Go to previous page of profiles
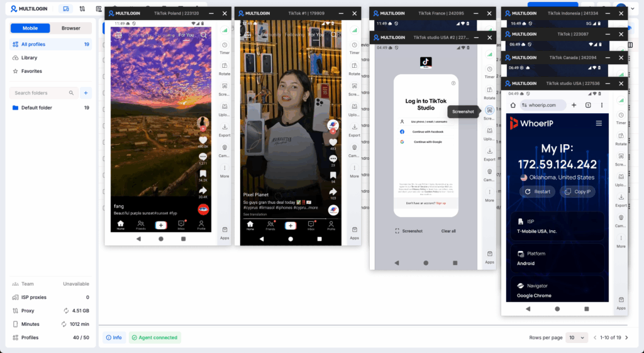This screenshot has width=644, height=353. [x=595, y=337]
